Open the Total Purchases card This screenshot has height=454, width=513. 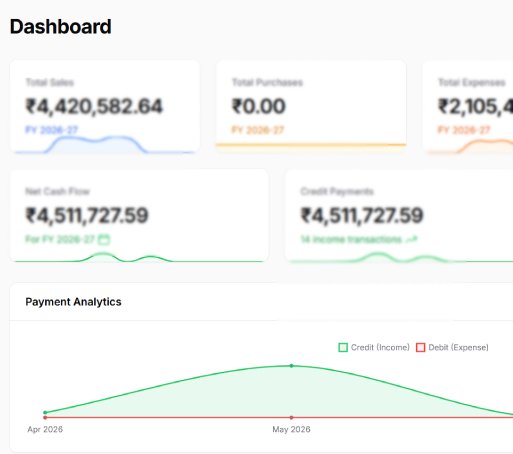point(311,107)
